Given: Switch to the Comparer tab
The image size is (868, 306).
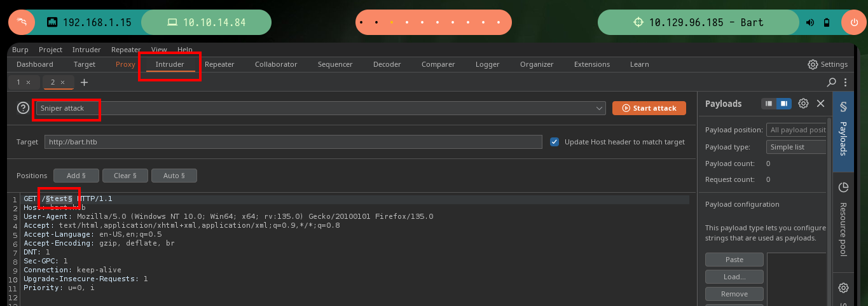Looking at the screenshot, I should [x=438, y=64].
